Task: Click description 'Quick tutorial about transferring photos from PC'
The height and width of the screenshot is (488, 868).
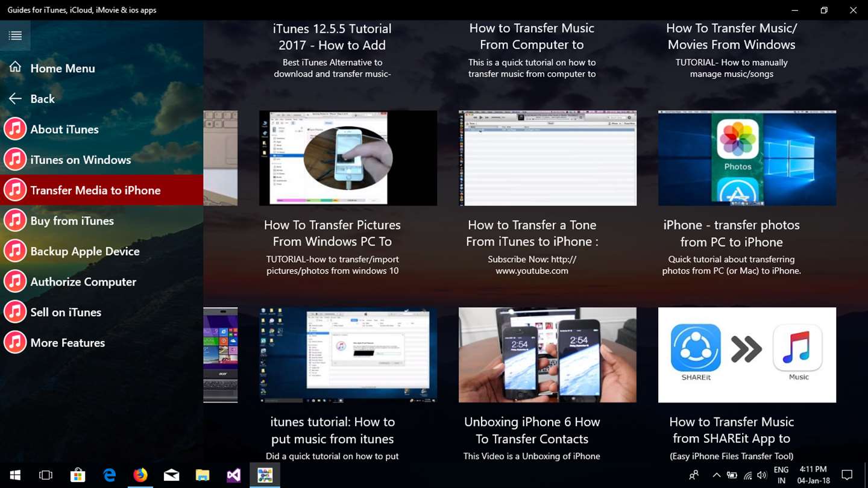Action: click(x=731, y=265)
